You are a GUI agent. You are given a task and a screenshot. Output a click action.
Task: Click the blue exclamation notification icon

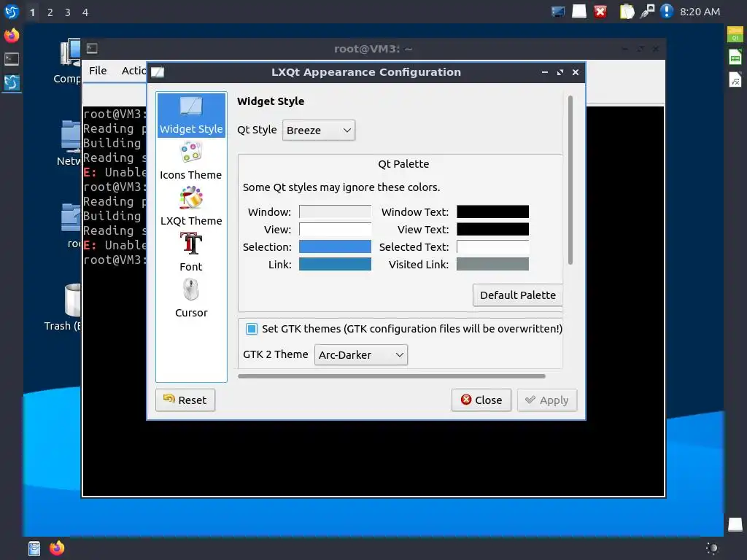tap(667, 12)
